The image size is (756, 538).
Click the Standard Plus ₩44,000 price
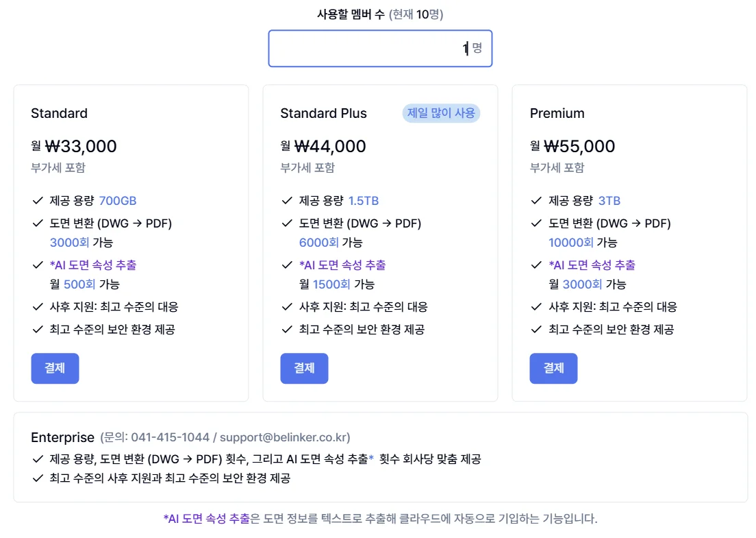click(330, 146)
